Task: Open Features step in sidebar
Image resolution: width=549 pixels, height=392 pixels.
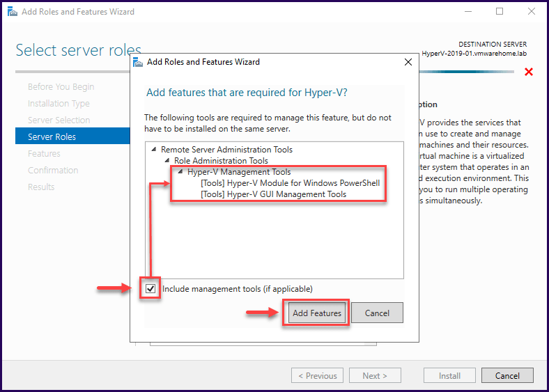Action: [x=44, y=154]
